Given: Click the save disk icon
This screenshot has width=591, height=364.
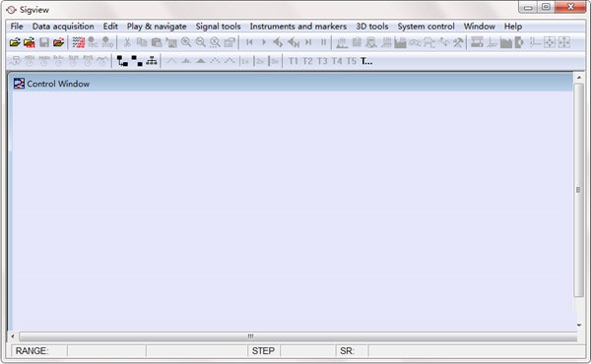Looking at the screenshot, I should pyautogui.click(x=44, y=42).
